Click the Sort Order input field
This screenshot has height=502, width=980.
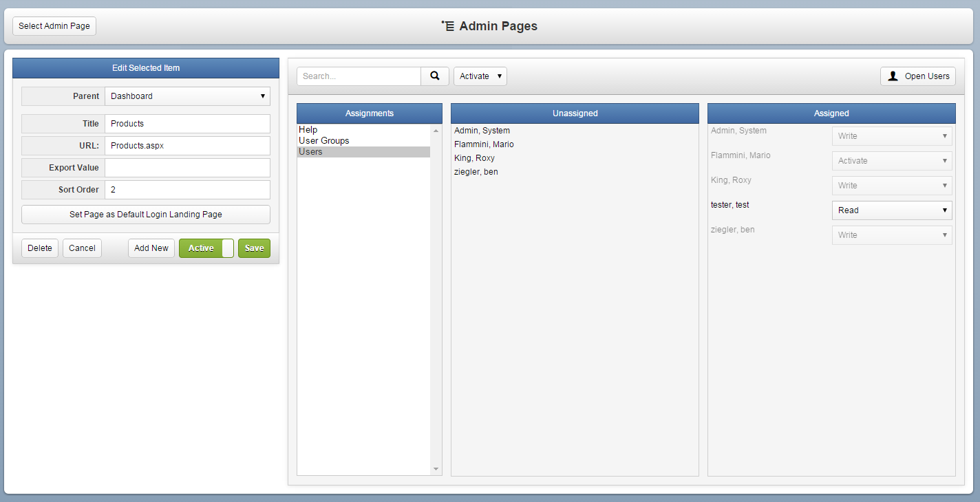point(187,190)
